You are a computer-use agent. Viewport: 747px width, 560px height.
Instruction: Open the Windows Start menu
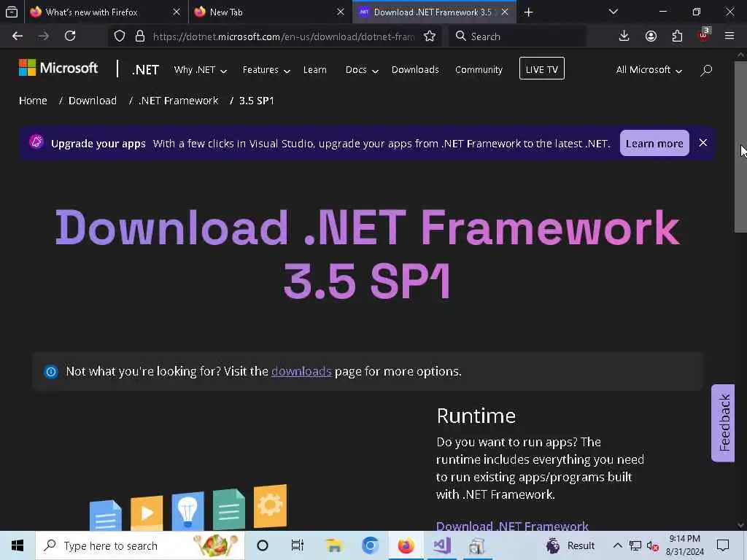click(x=18, y=545)
